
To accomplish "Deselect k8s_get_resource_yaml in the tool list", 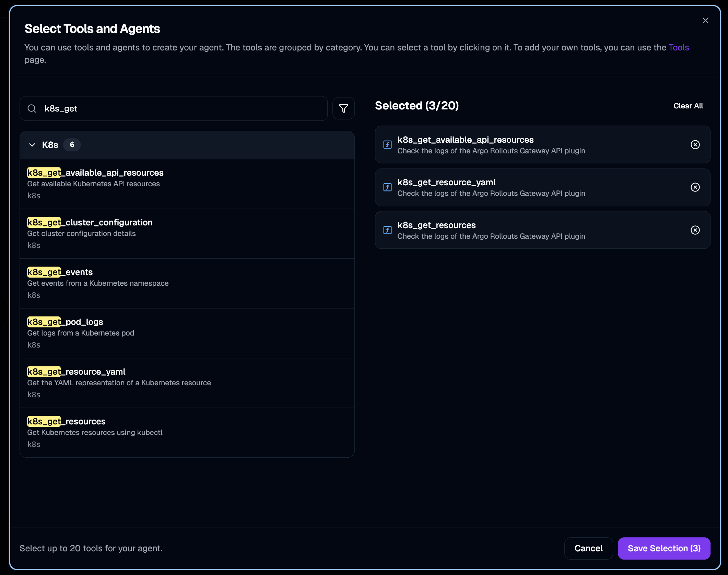I will click(x=187, y=383).
